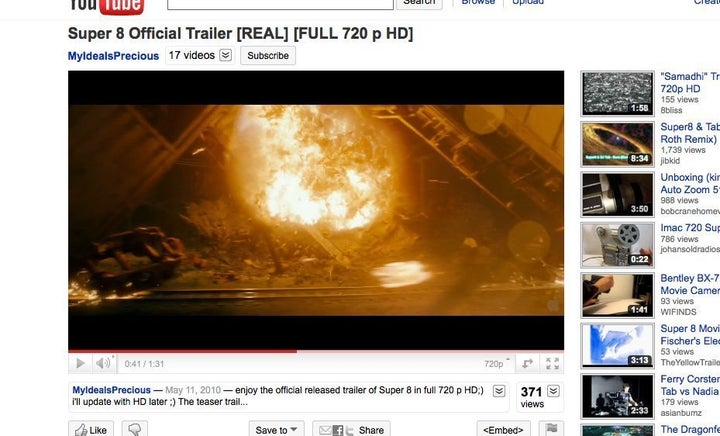The height and width of the screenshot is (436, 720).
Task: Mute the video using the speaker icon
Action: coord(103,363)
